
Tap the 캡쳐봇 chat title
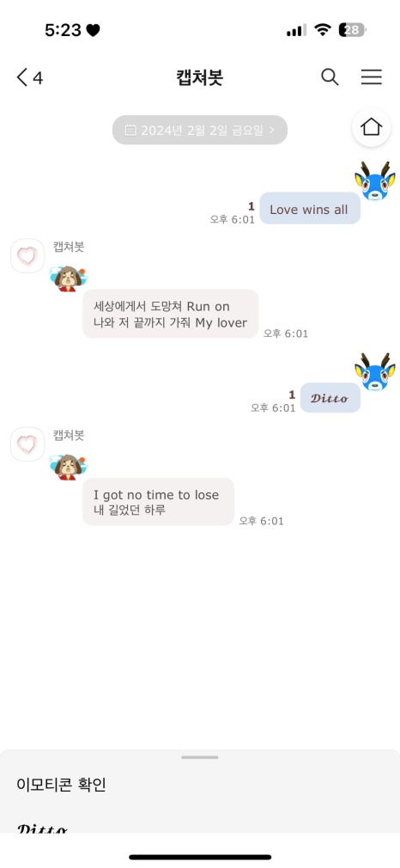(x=200, y=77)
